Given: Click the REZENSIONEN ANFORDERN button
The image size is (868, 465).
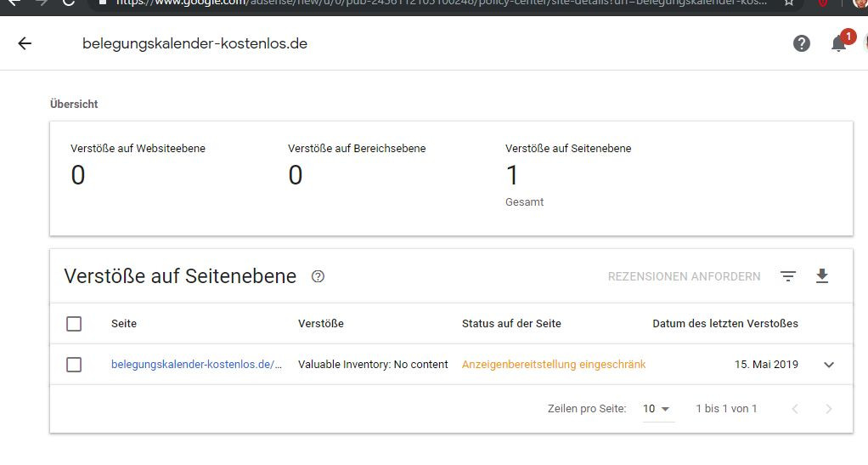Looking at the screenshot, I should [x=684, y=276].
